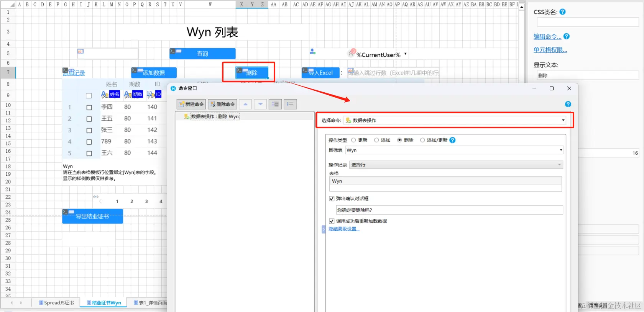Click the 删除 button on the sheet
Viewport: 644px width, 312px height.
click(252, 73)
